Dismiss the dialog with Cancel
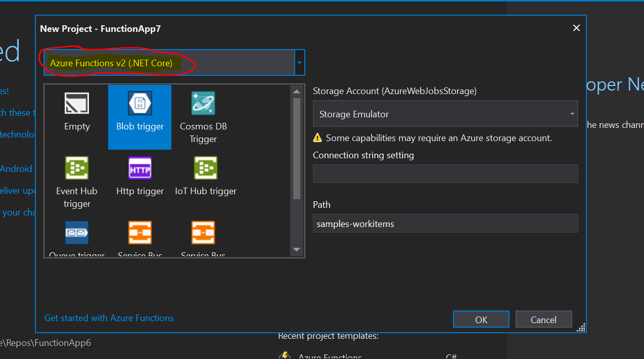 point(543,320)
